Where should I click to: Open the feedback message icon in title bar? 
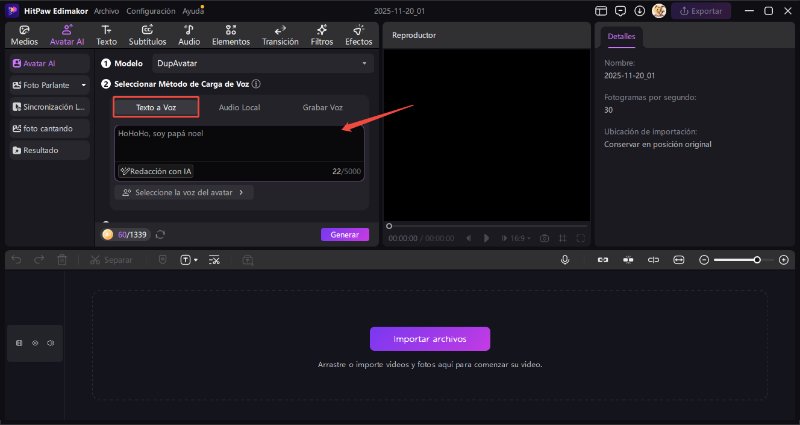[620, 11]
